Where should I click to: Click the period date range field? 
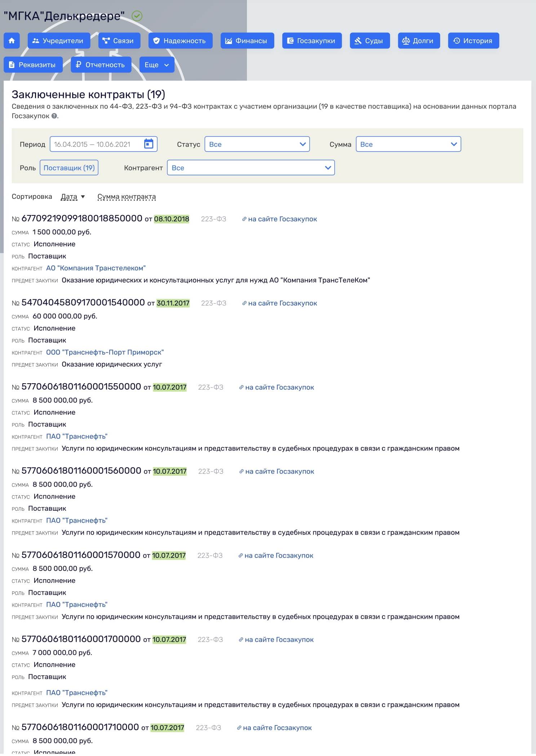103,144
